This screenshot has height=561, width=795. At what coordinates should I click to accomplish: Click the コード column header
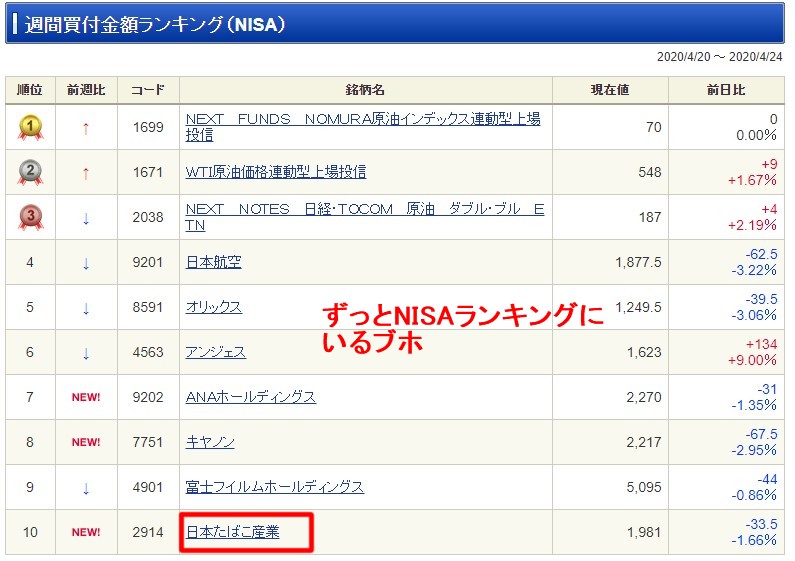click(148, 90)
